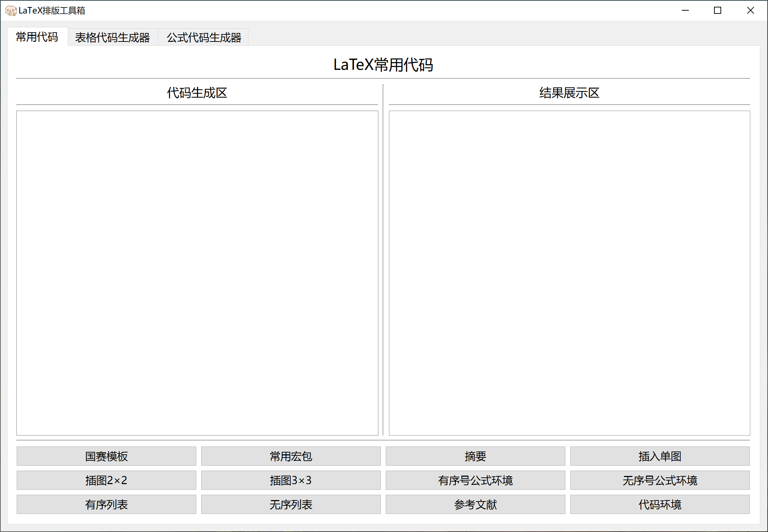Select the 常用代码 tab

tap(37, 37)
